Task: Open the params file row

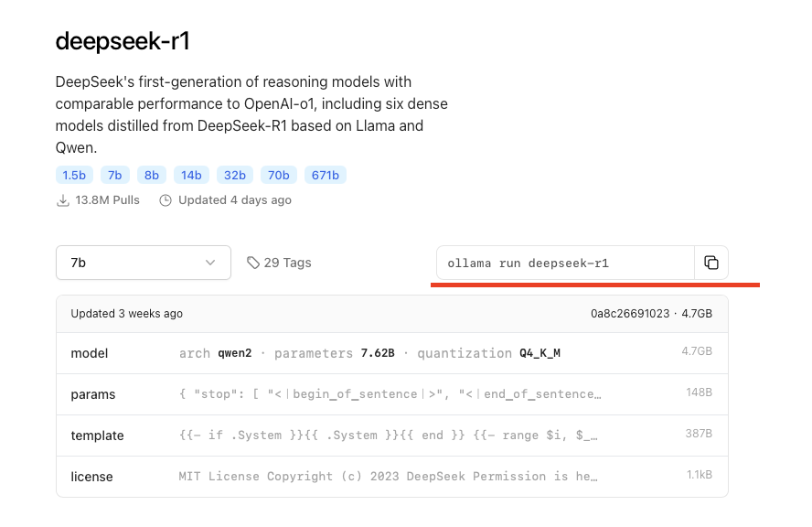Action: coord(391,394)
